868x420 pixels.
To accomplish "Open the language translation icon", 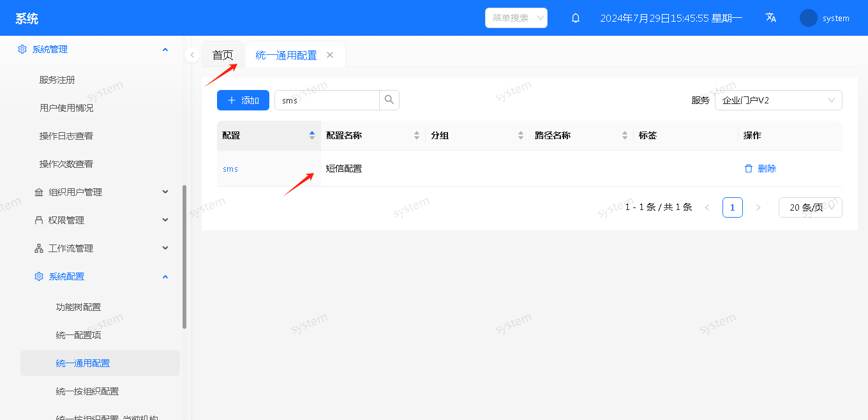I will [771, 18].
